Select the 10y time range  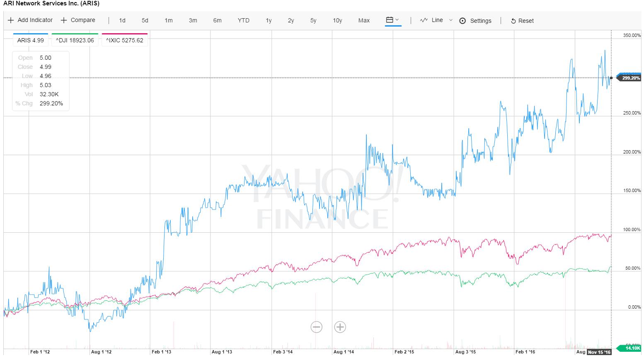[337, 20]
